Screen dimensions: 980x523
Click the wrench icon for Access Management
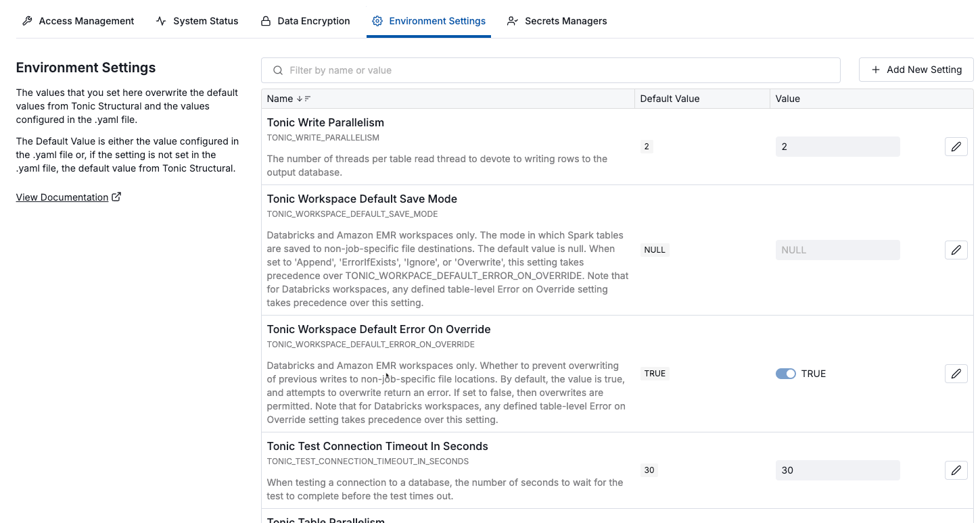point(27,21)
